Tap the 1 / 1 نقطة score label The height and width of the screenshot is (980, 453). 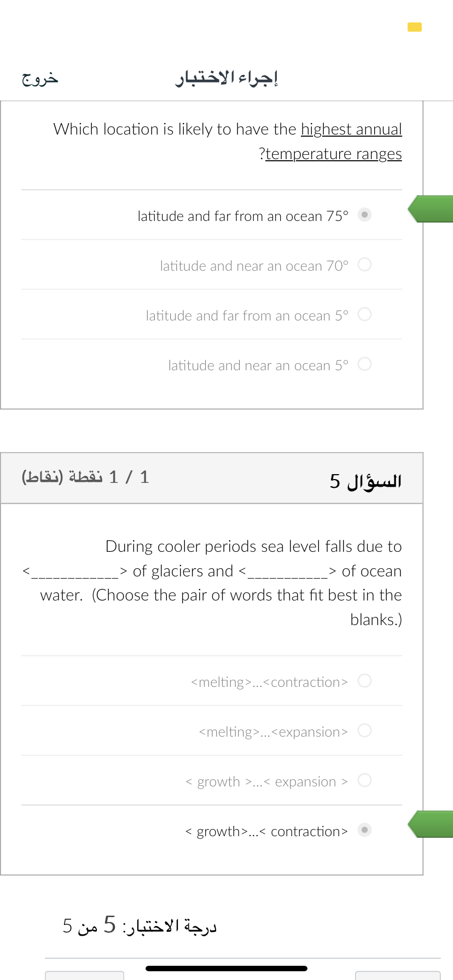[85, 477]
